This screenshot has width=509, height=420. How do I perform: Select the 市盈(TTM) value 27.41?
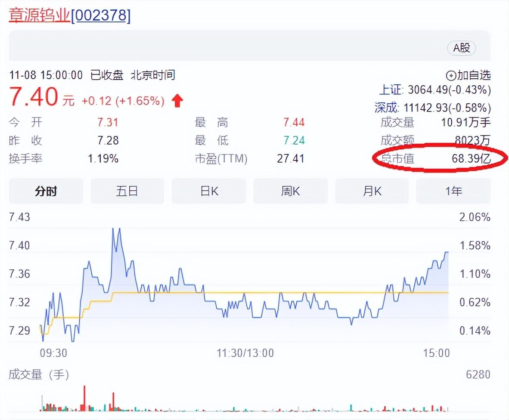tap(291, 159)
